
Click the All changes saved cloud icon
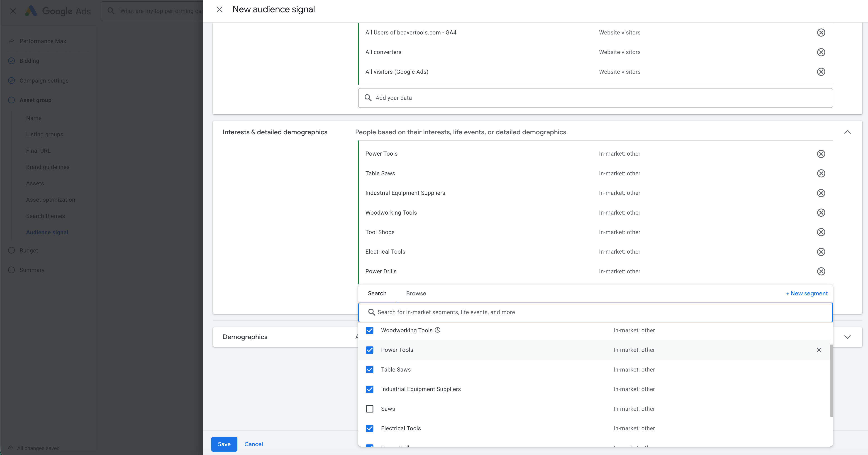[11, 448]
